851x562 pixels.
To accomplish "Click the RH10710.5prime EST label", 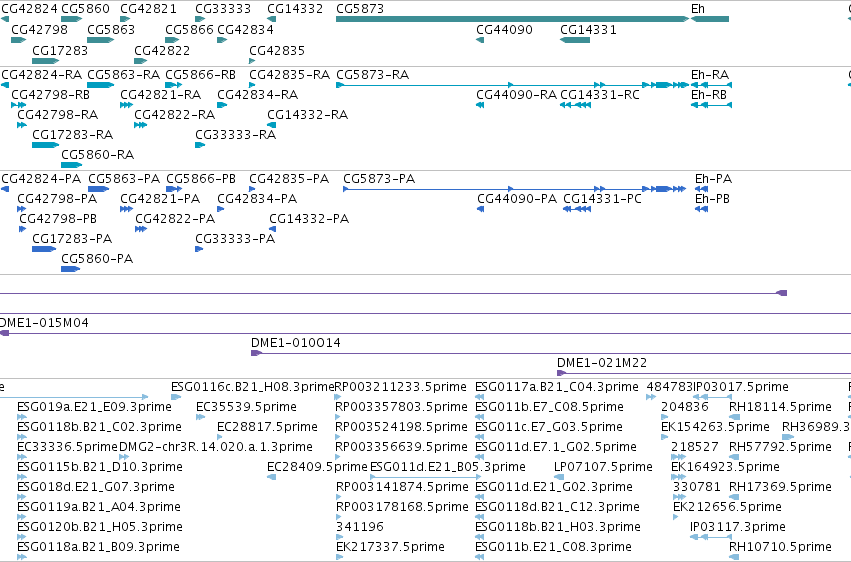I will [x=780, y=547].
